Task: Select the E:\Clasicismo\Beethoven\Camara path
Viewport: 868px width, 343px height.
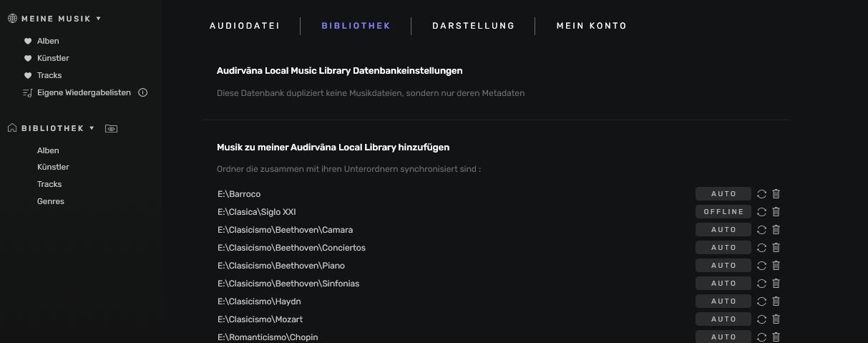Action: 286,230
